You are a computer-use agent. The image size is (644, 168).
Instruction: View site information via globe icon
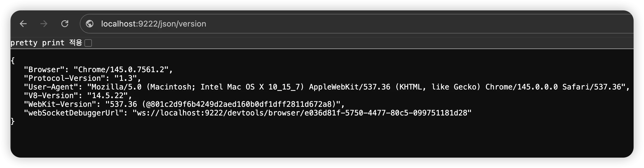coord(90,24)
